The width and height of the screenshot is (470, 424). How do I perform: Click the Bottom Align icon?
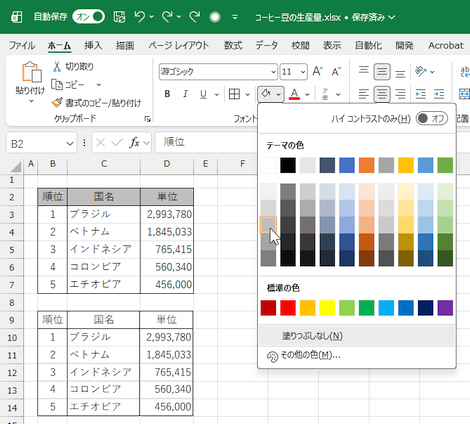400,73
